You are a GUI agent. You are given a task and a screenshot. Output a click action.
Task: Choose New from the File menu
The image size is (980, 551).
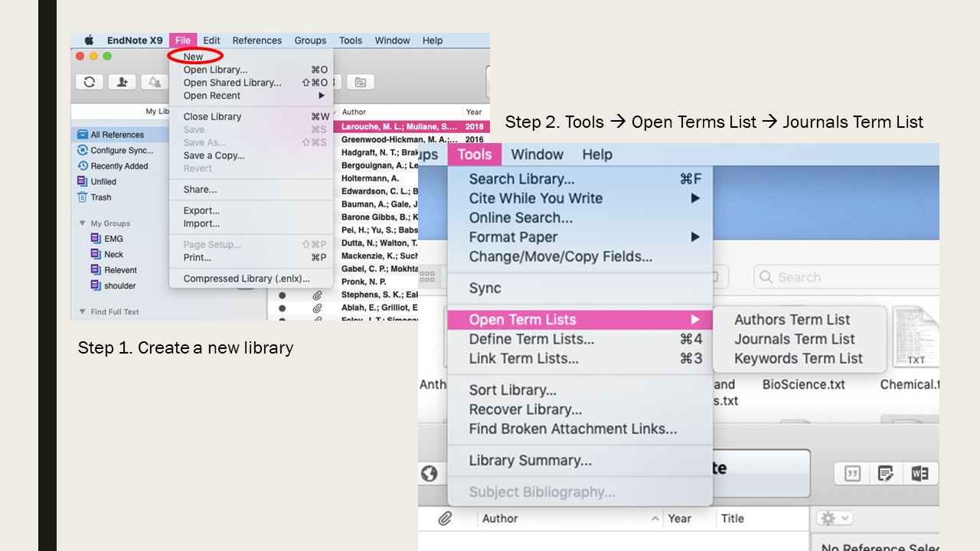(194, 57)
